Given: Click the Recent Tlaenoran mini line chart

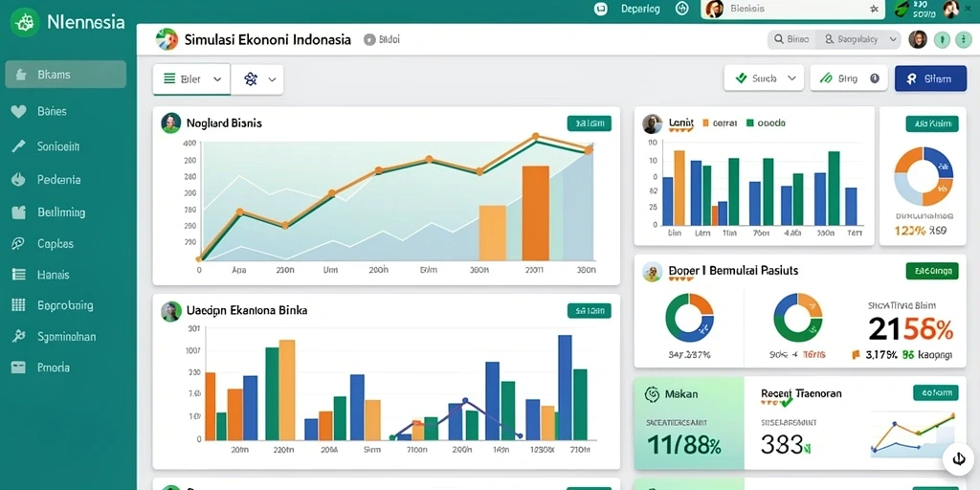Looking at the screenshot, I should pyautogui.click(x=913, y=435).
